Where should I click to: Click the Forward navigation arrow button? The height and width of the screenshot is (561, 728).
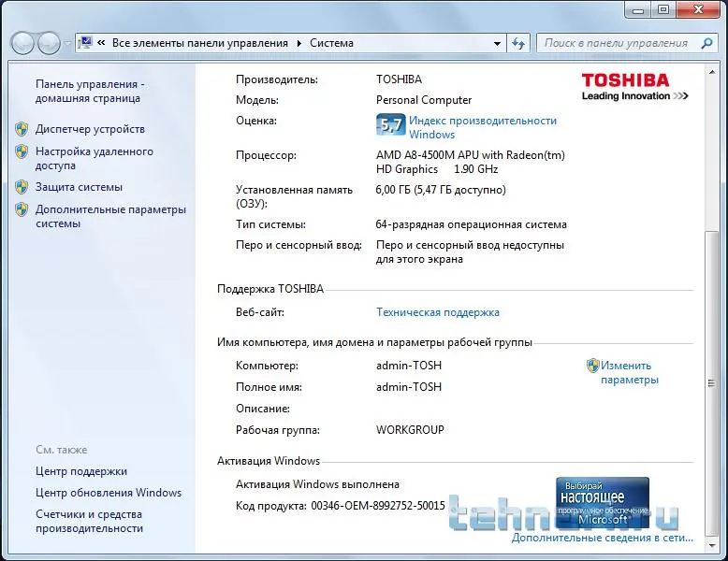(49, 43)
